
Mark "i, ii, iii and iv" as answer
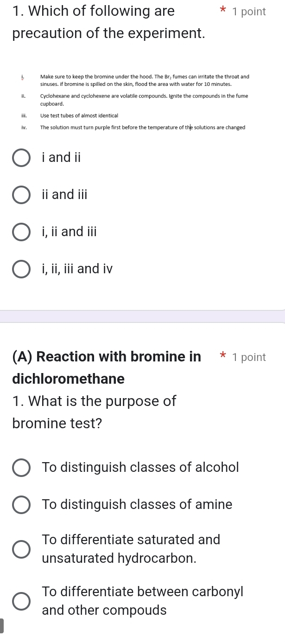point(21,269)
